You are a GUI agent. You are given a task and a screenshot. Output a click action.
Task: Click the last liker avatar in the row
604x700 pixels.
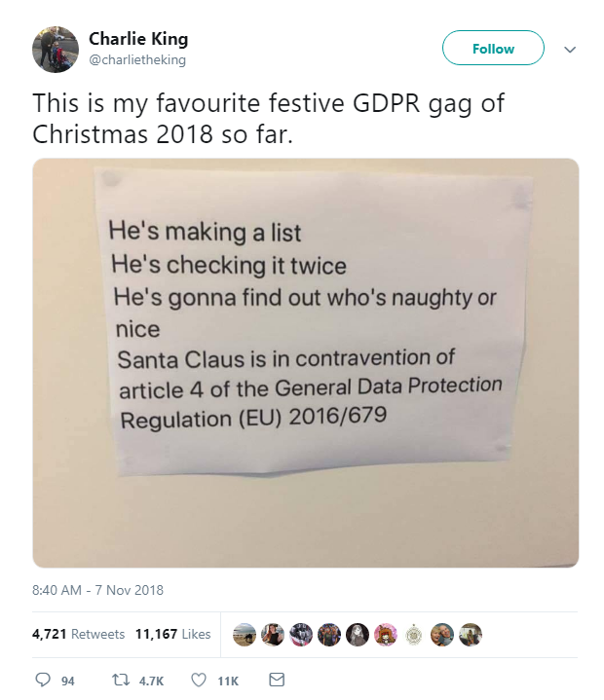(x=471, y=634)
